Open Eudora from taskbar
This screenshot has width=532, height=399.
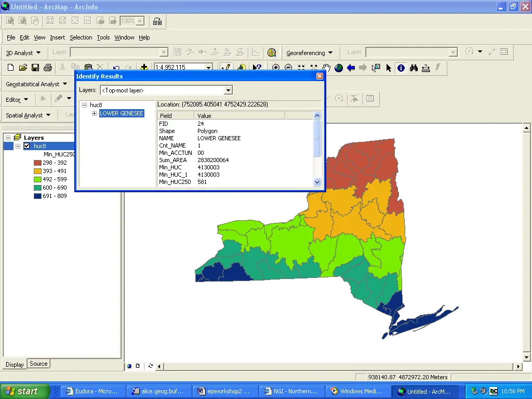point(92,391)
